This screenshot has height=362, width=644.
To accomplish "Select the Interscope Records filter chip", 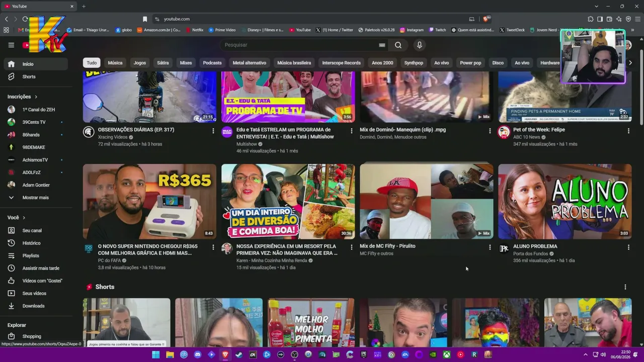I will point(341,63).
